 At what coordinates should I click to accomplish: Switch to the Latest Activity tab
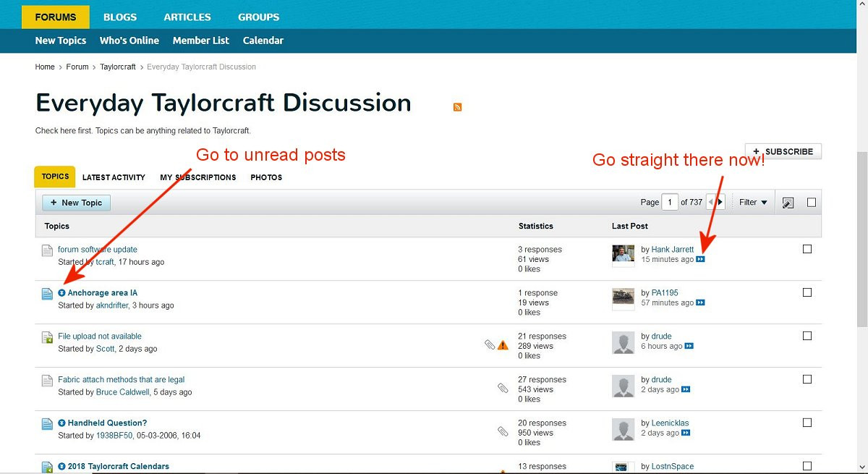point(114,177)
